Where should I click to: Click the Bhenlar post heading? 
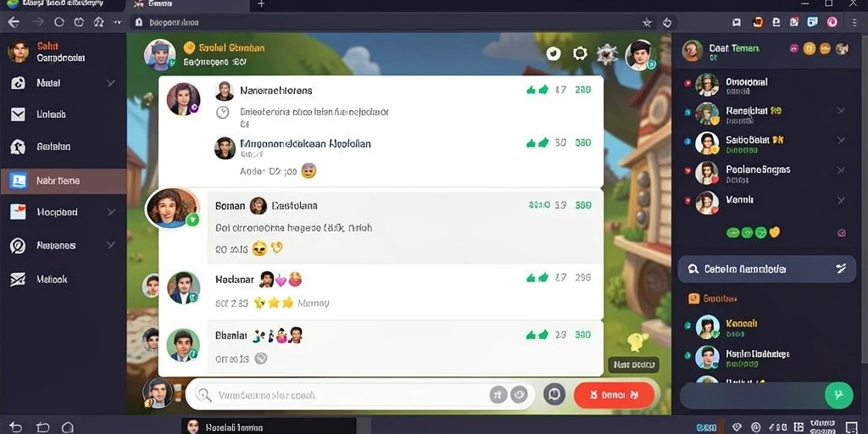coord(231,336)
